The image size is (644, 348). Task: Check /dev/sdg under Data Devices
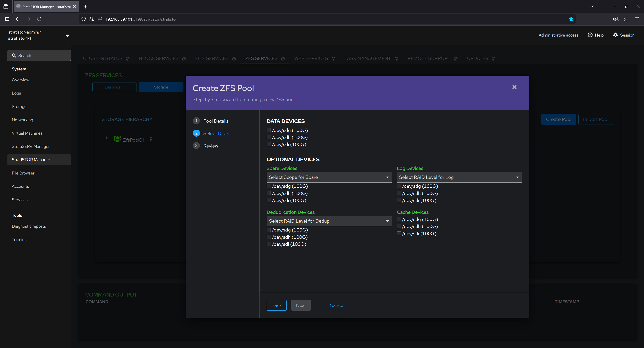click(x=269, y=130)
